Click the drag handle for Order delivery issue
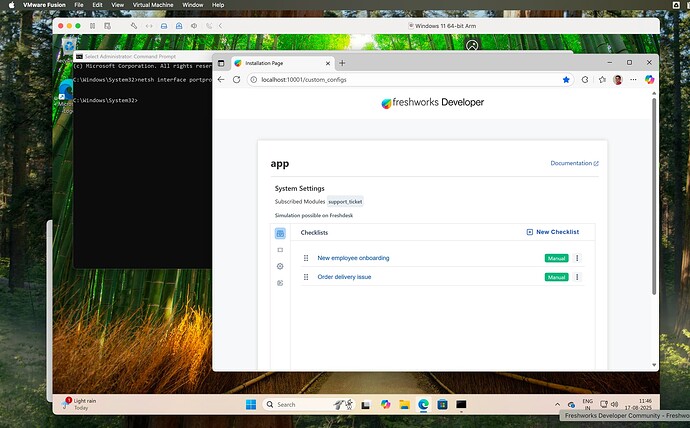Viewport: 690px width, 428px height. [x=306, y=277]
